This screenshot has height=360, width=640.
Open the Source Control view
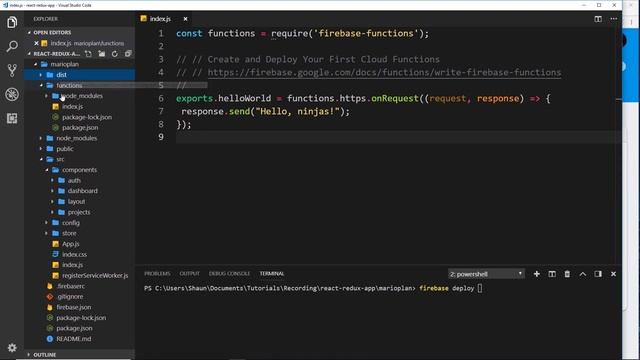tap(12, 70)
